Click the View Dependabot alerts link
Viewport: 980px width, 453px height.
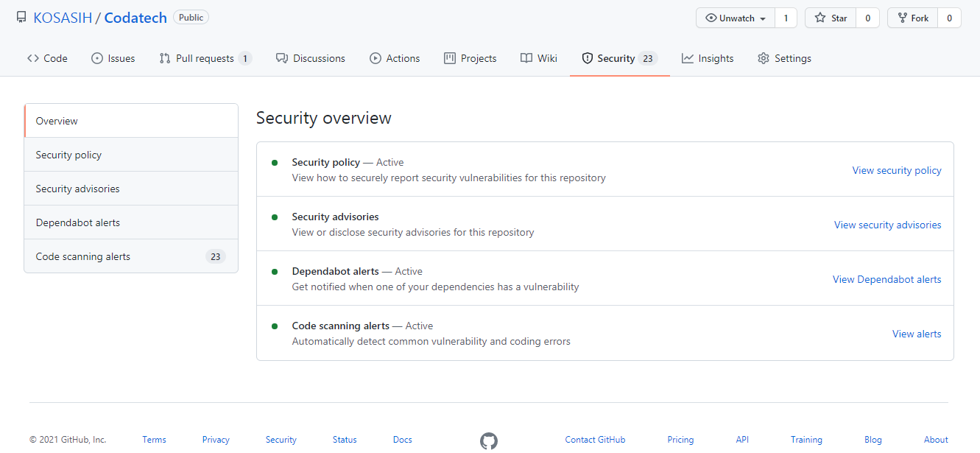[886, 279]
